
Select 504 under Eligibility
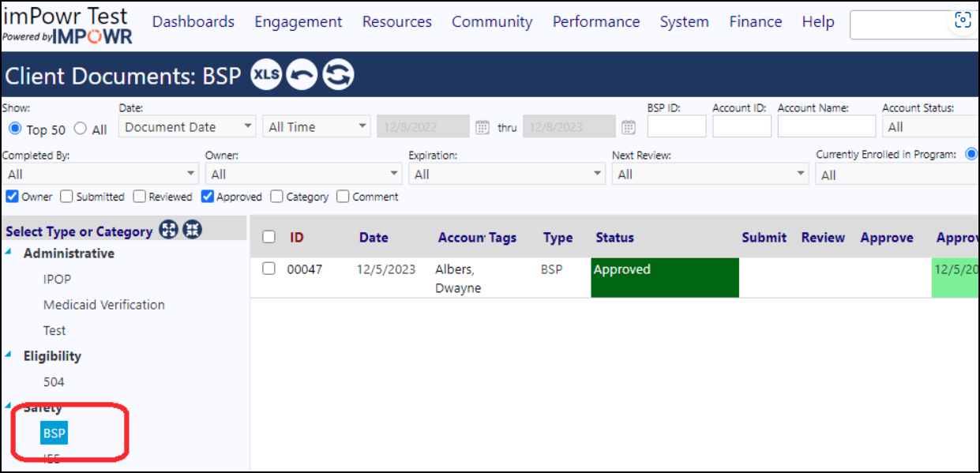tap(54, 381)
